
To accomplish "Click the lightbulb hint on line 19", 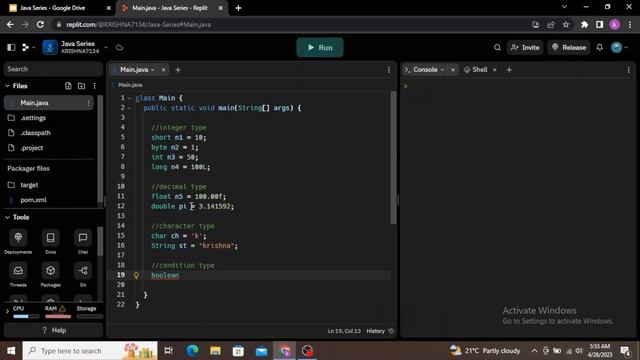I will pos(136,276).
